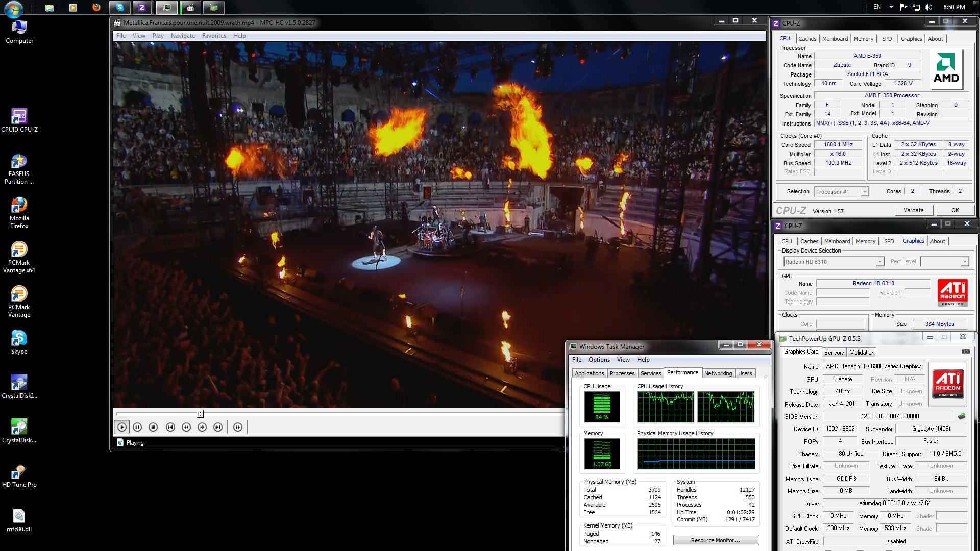The height and width of the screenshot is (551, 980).
Task: Open the Radeon HD 6310 display device dropdown
Action: tap(879, 262)
